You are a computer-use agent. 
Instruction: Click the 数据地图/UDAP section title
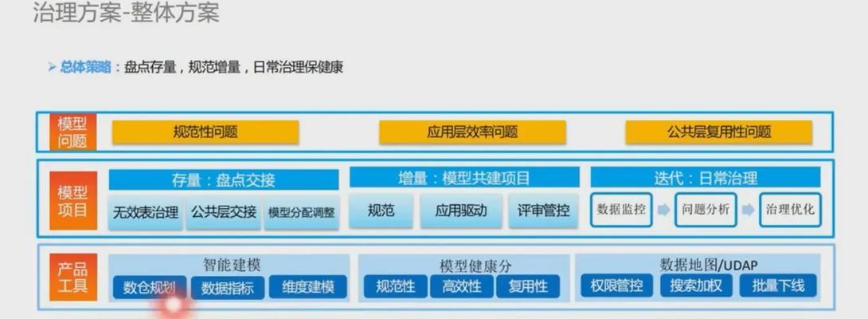coord(709,264)
